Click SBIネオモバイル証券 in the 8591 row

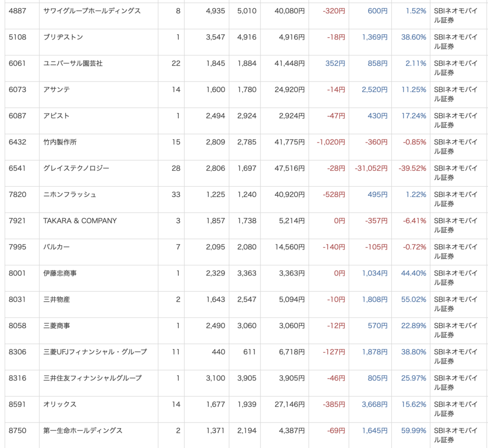point(456,409)
